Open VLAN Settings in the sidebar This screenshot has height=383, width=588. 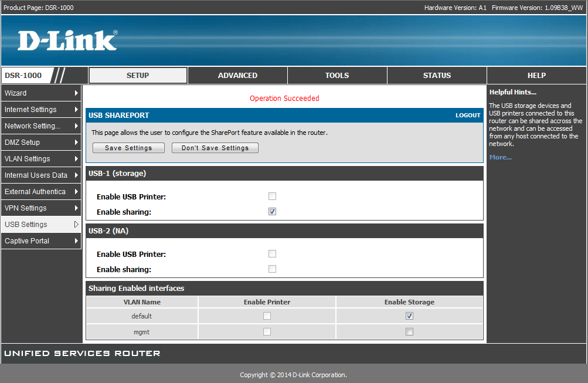pos(41,159)
